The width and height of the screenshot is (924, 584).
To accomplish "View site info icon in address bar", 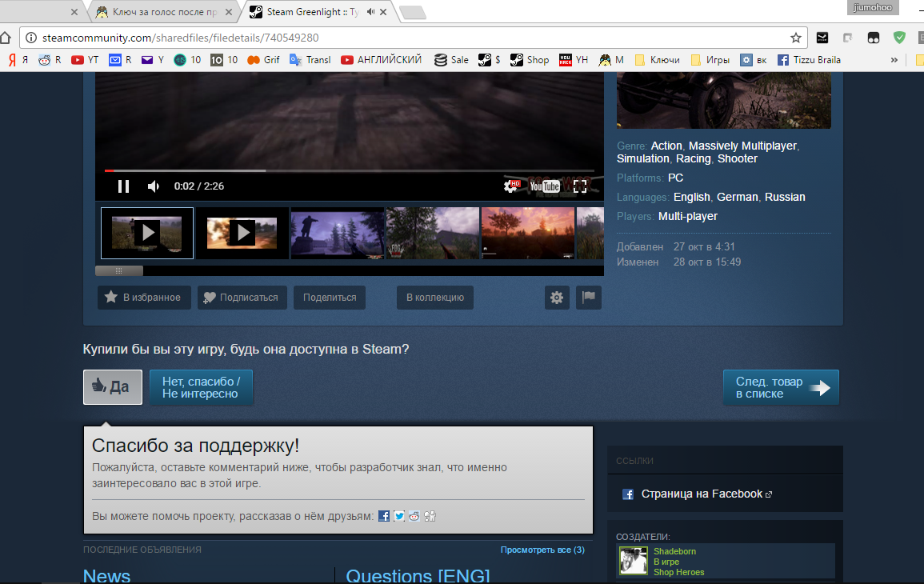I will click(31, 38).
